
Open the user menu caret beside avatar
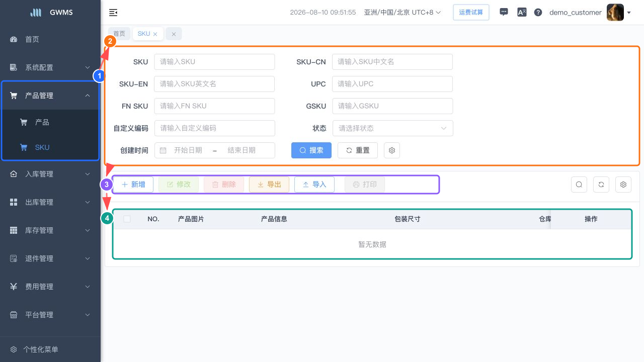pos(629,13)
